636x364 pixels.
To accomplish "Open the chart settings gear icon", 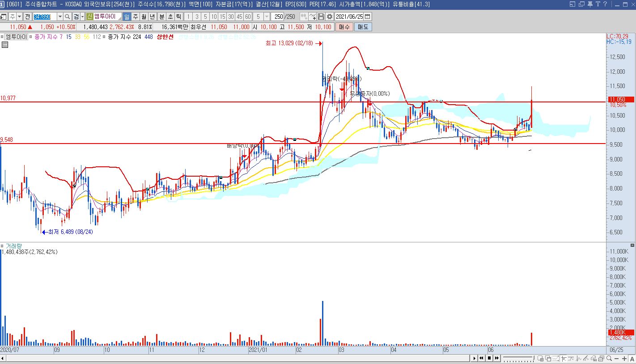I will click(330, 17).
